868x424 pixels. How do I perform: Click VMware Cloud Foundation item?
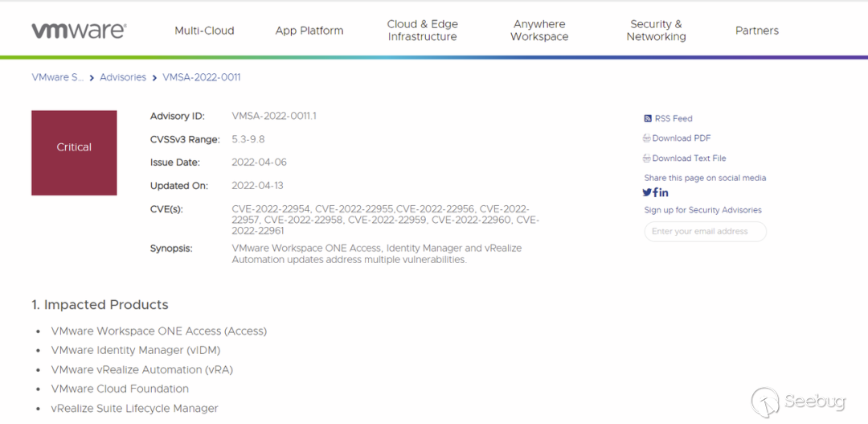120,389
